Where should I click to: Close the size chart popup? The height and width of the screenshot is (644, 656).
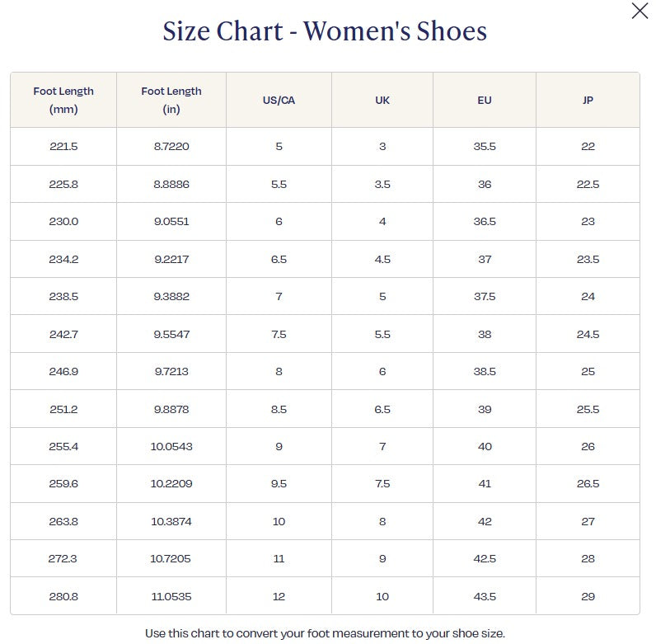(x=640, y=12)
